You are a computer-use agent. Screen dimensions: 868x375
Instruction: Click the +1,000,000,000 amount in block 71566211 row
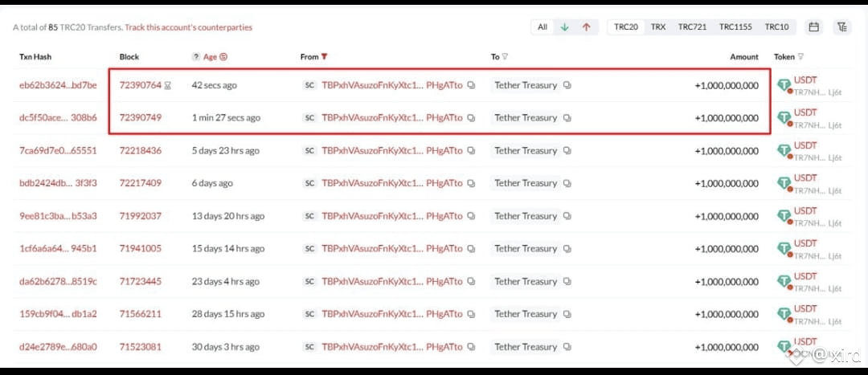727,314
